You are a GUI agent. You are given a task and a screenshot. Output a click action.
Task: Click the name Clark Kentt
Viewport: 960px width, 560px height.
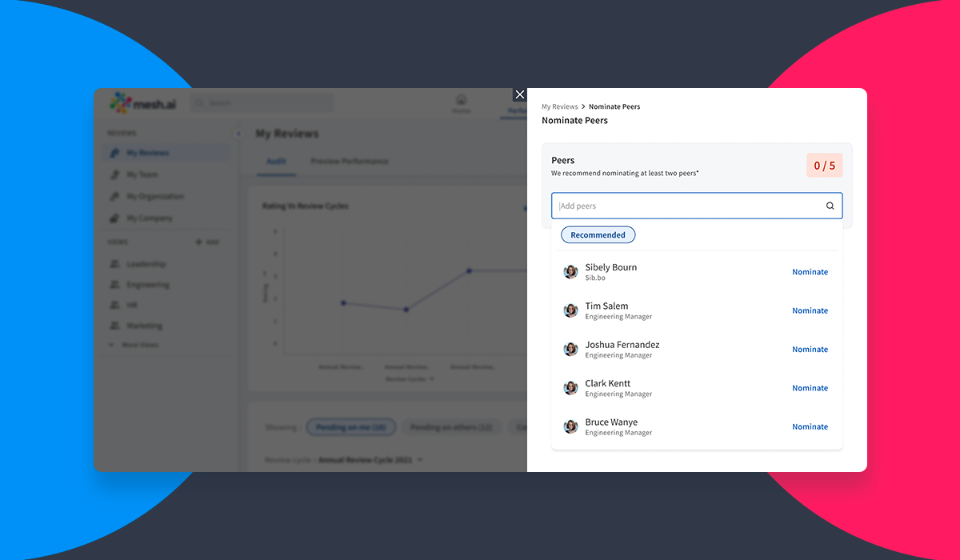click(607, 383)
